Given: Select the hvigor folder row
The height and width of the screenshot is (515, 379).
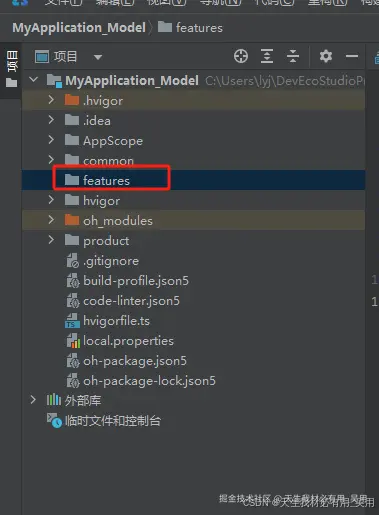Looking at the screenshot, I should coord(193,200).
